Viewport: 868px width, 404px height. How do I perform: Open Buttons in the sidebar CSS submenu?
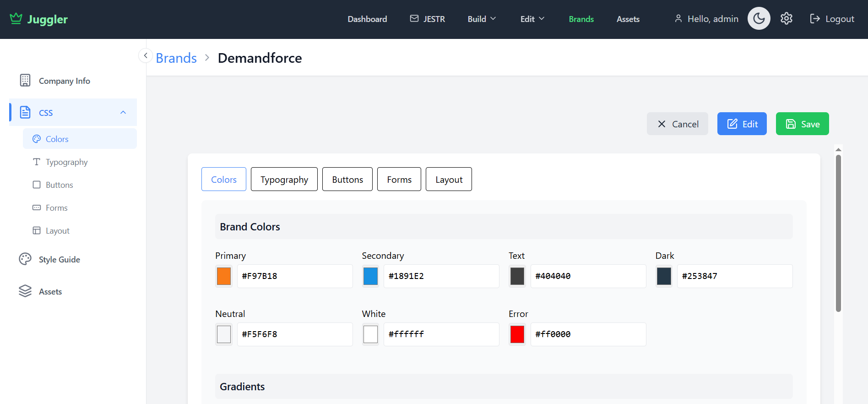pyautogui.click(x=59, y=185)
